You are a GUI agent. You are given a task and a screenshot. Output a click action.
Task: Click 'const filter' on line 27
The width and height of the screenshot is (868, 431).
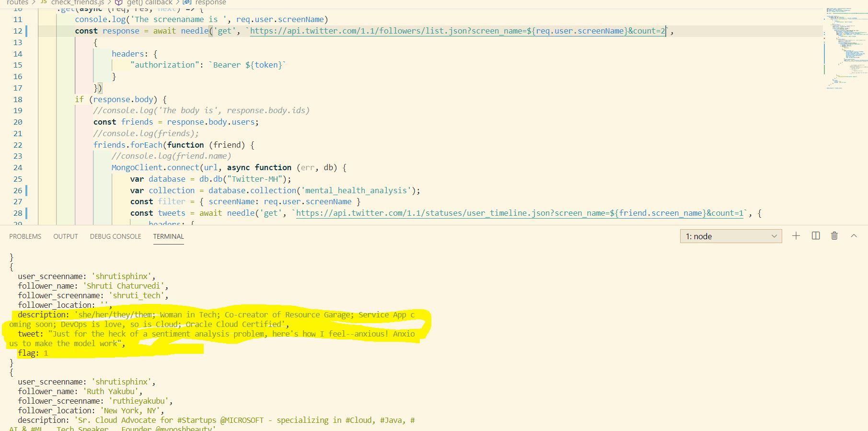pos(158,202)
